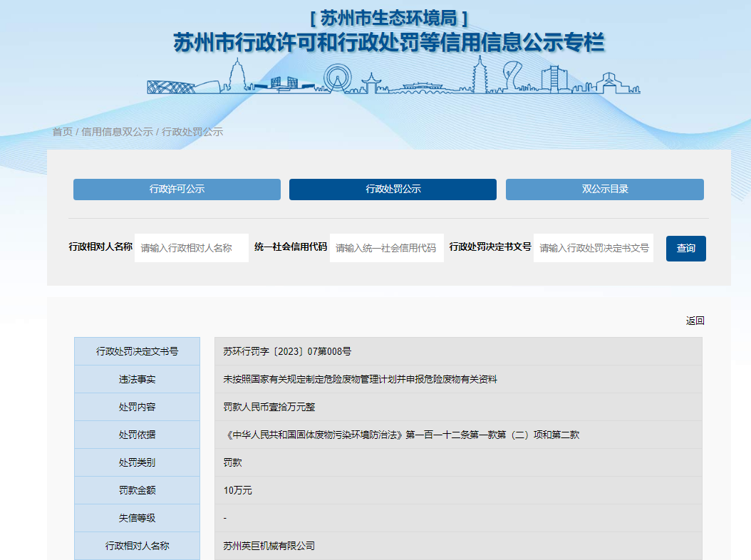This screenshot has height=560, width=751.
Task: Open the 信用信息双公示 breadcrumb
Action: click(117, 132)
